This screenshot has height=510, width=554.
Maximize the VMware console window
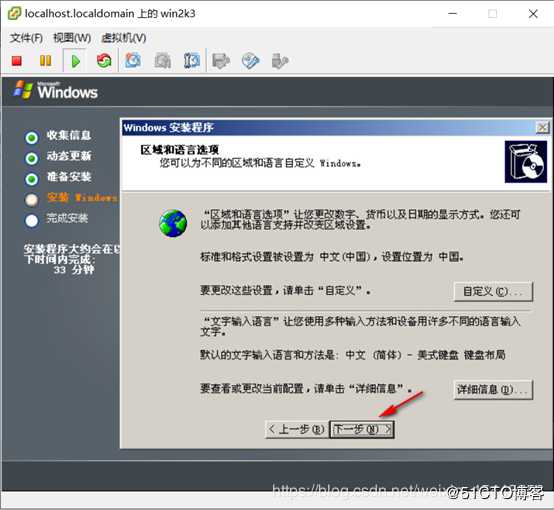493,13
